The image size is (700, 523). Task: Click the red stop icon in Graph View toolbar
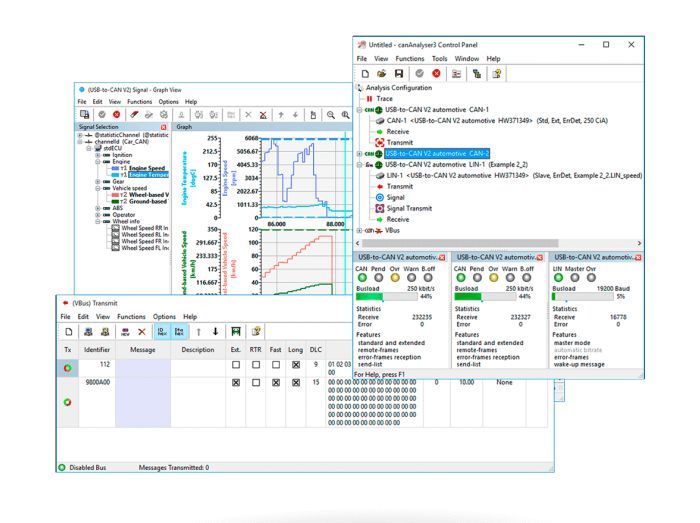(x=118, y=115)
